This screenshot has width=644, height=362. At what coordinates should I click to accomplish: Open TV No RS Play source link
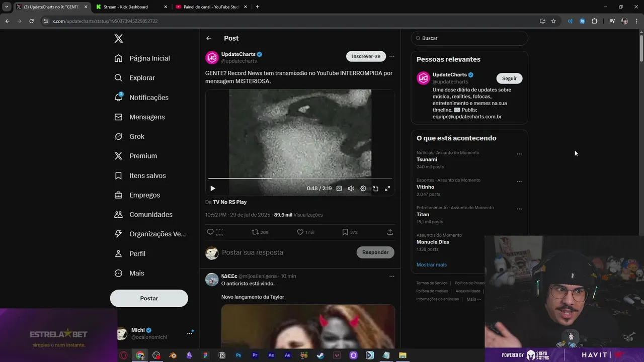[229, 202]
